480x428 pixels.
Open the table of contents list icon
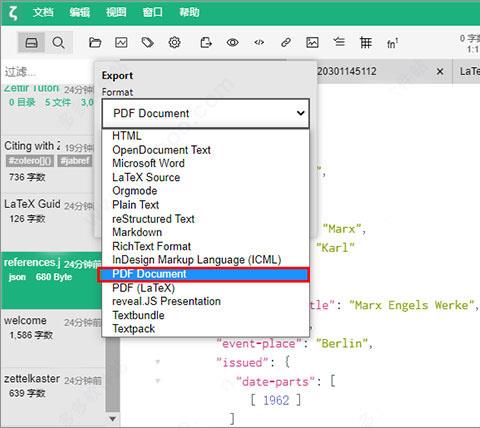click(339, 42)
